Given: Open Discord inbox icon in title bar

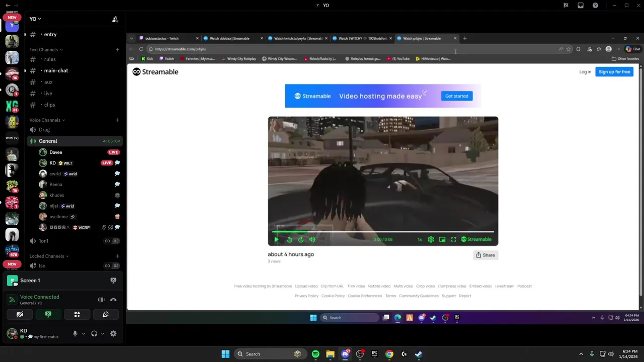Looking at the screenshot, I should 581,6.
